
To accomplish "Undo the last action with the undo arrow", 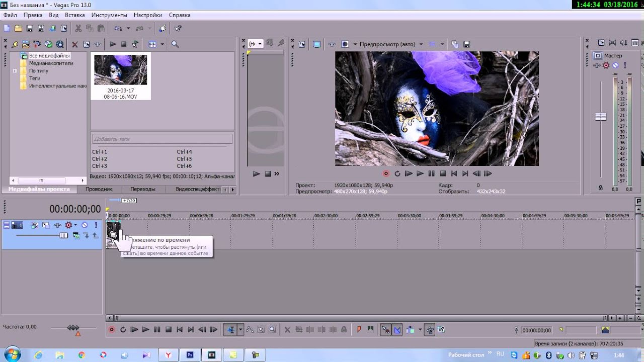I will [118, 29].
